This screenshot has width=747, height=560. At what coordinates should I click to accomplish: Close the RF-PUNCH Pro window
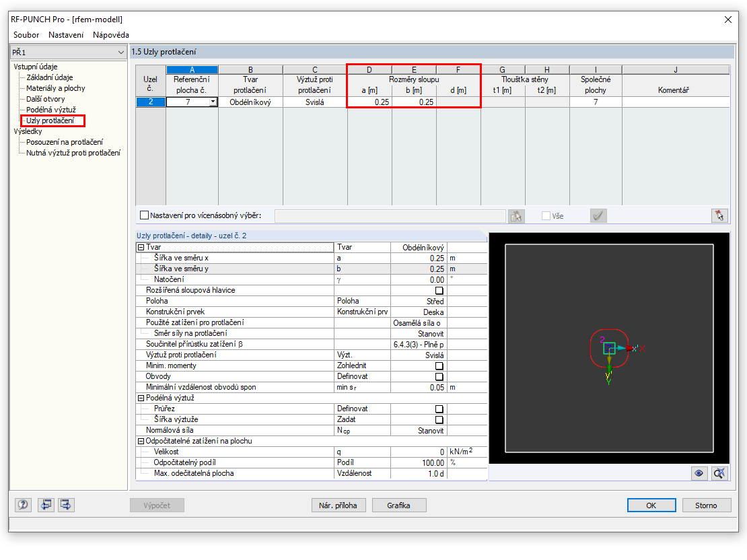coord(728,20)
